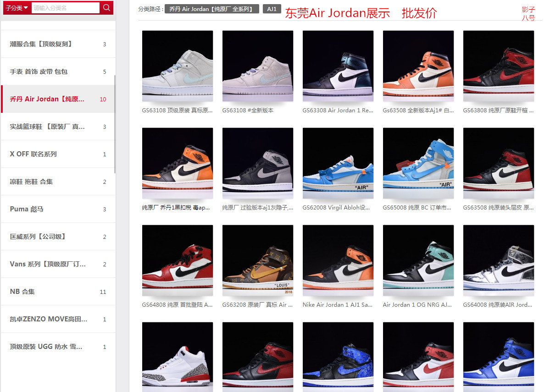Open the Air Jordan 1 OG NRG thumbnail
This screenshot has width=550, height=392.
[418, 260]
